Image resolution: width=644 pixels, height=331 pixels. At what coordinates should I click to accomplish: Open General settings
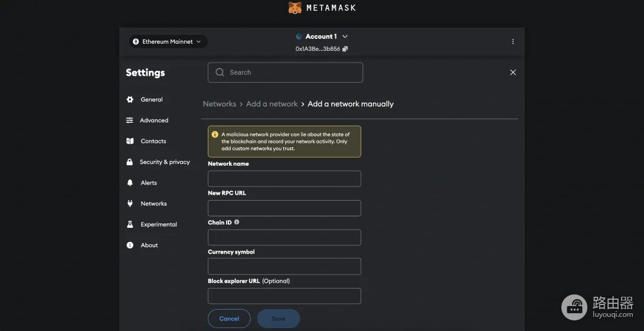pyautogui.click(x=152, y=99)
